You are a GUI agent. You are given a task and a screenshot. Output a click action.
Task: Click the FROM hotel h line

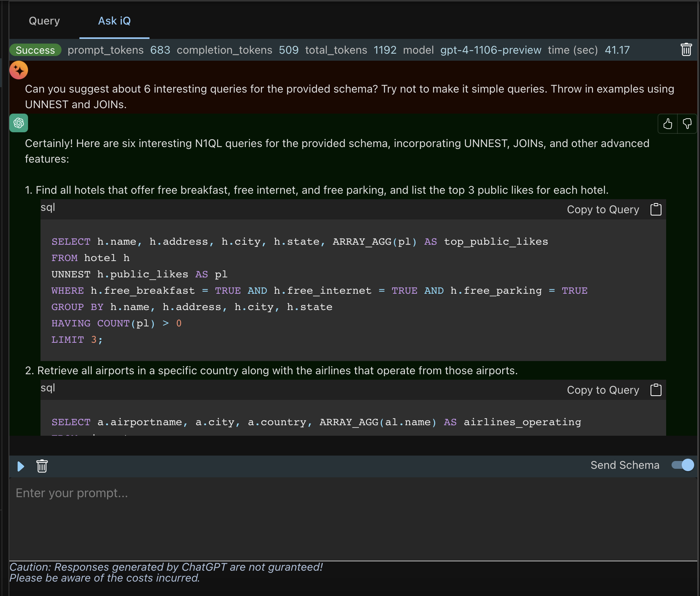[90, 258]
